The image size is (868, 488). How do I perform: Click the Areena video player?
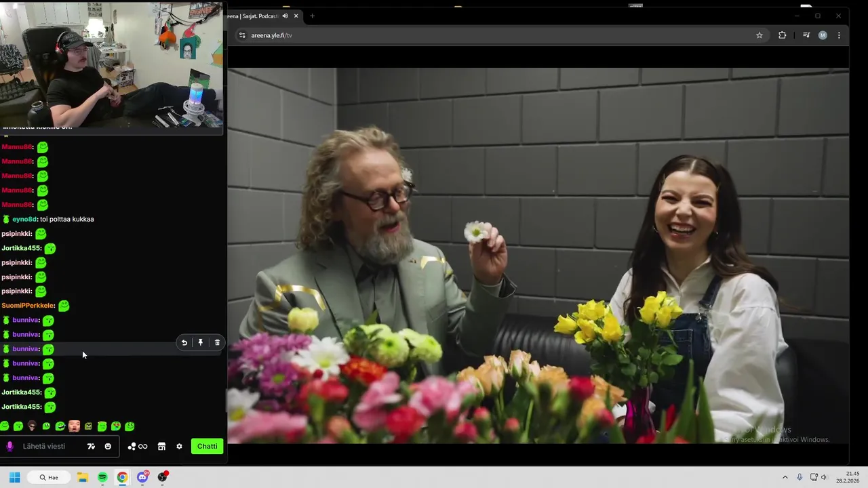point(538,256)
